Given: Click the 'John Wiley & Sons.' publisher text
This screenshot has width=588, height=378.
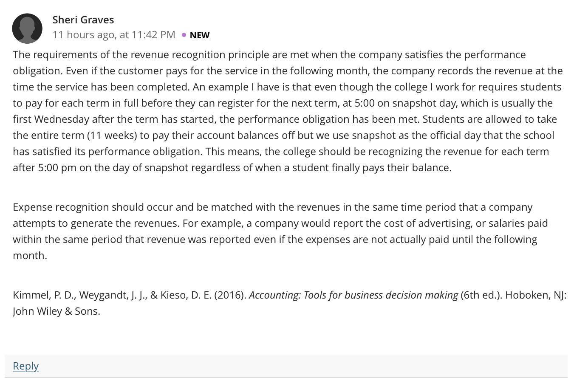Looking at the screenshot, I should tap(57, 311).
